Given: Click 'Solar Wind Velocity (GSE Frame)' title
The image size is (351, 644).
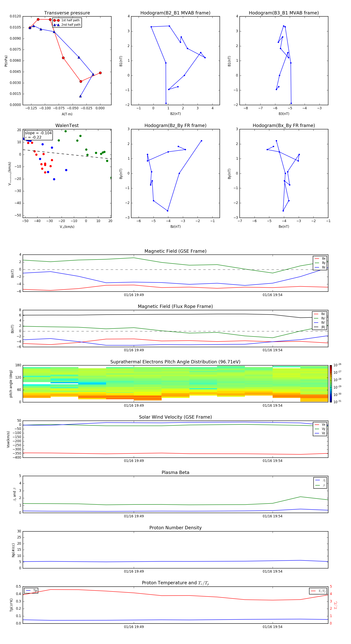Looking at the screenshot, I should pos(175,417).
